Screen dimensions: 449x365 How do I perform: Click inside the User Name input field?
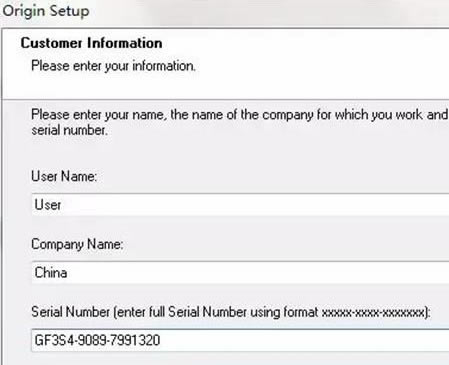pyautogui.click(x=240, y=205)
